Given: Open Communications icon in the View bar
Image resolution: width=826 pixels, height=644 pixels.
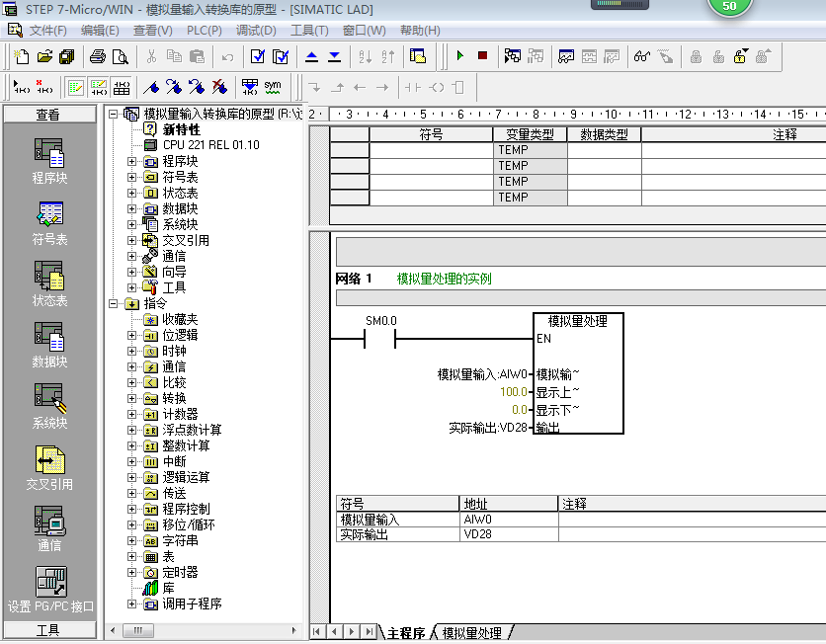Looking at the screenshot, I should pos(49,524).
